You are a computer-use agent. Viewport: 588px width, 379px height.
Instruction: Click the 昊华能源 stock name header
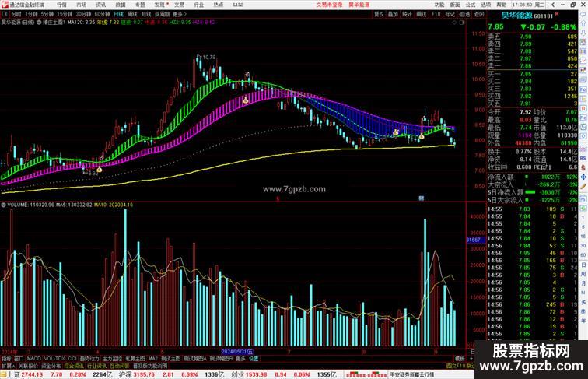point(516,16)
